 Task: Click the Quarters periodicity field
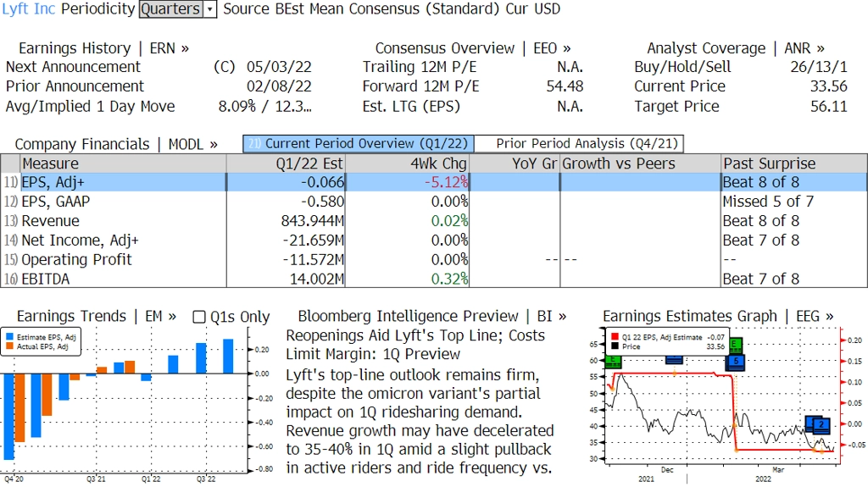point(171,8)
